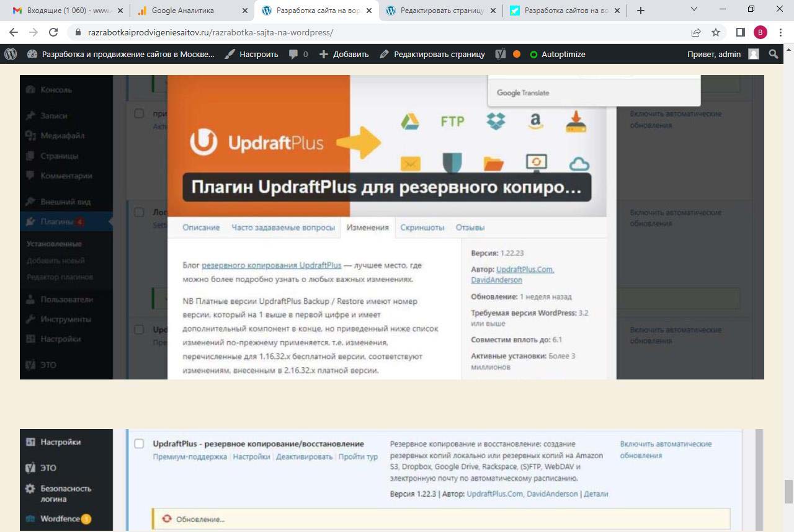Click the share page icon in address bar
The image size is (794, 532).
[x=696, y=32]
